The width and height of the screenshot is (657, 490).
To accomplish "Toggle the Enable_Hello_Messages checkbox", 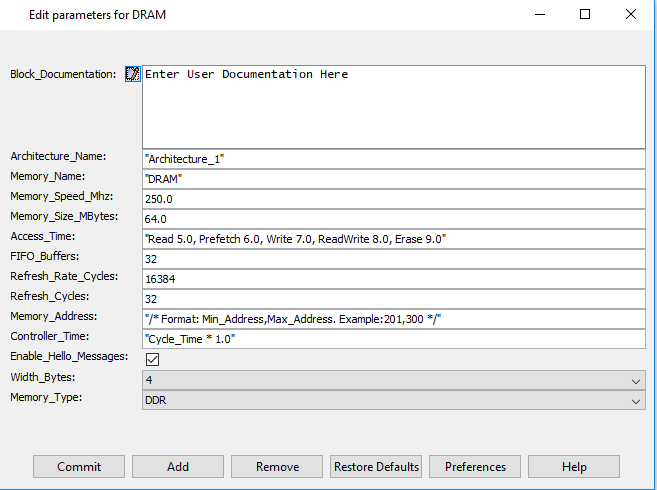I will (153, 359).
